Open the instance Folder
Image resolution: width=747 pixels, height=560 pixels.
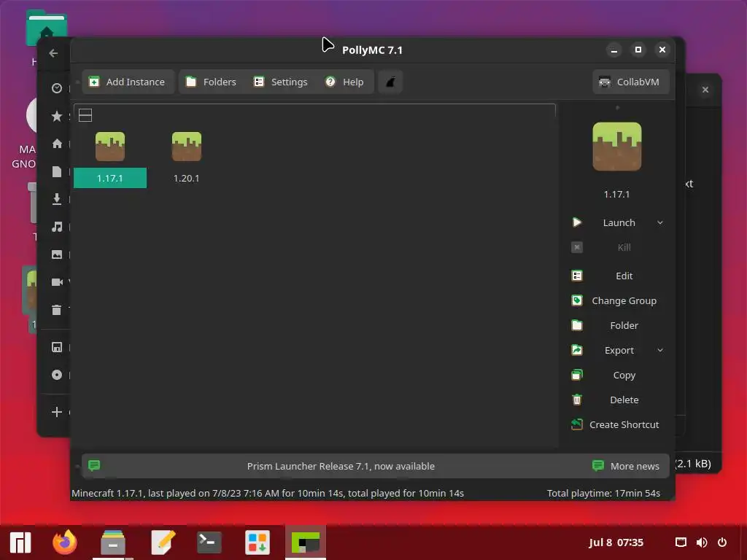(x=617, y=326)
